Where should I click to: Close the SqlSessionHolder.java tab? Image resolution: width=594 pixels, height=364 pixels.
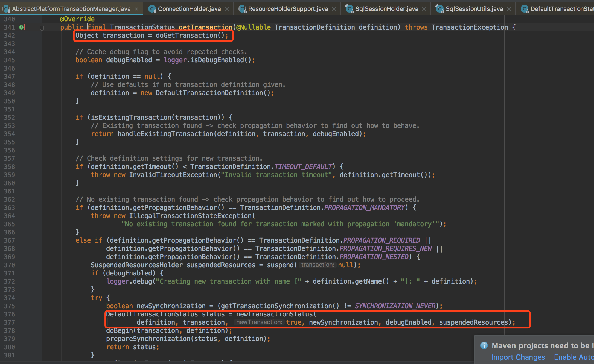(x=424, y=9)
